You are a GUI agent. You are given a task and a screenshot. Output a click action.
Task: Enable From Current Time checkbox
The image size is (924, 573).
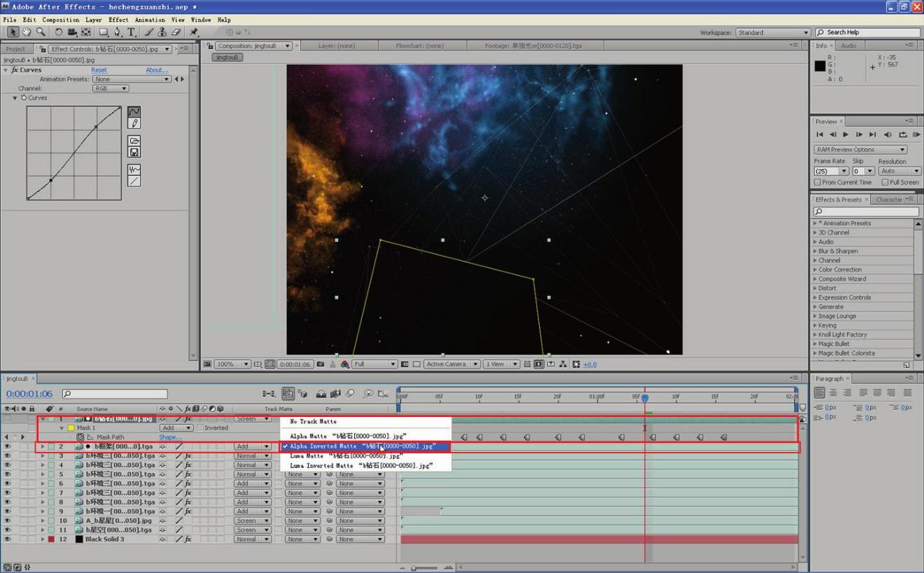(818, 183)
